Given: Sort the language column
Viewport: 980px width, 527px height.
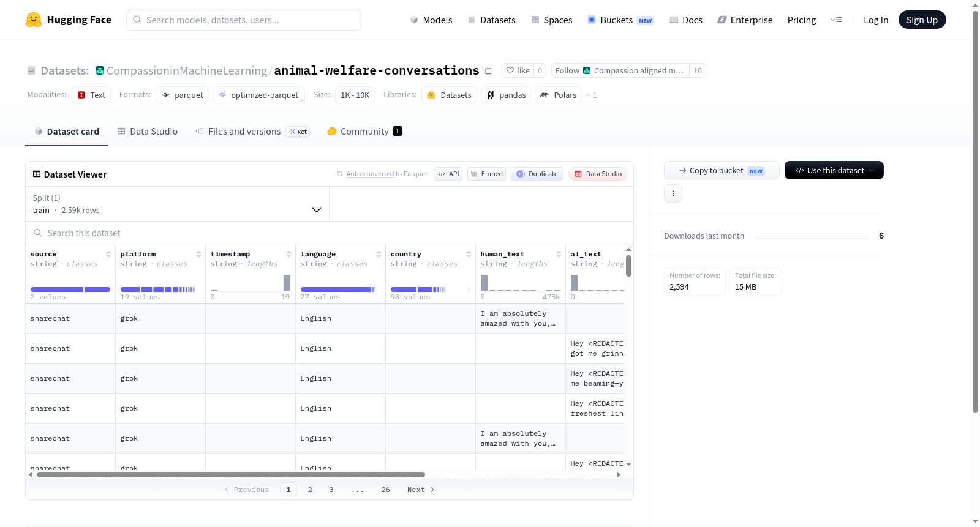Looking at the screenshot, I should pos(379,254).
